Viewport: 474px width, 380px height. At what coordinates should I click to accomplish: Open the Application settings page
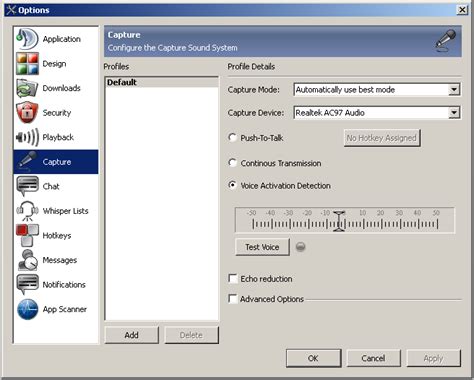[56, 39]
